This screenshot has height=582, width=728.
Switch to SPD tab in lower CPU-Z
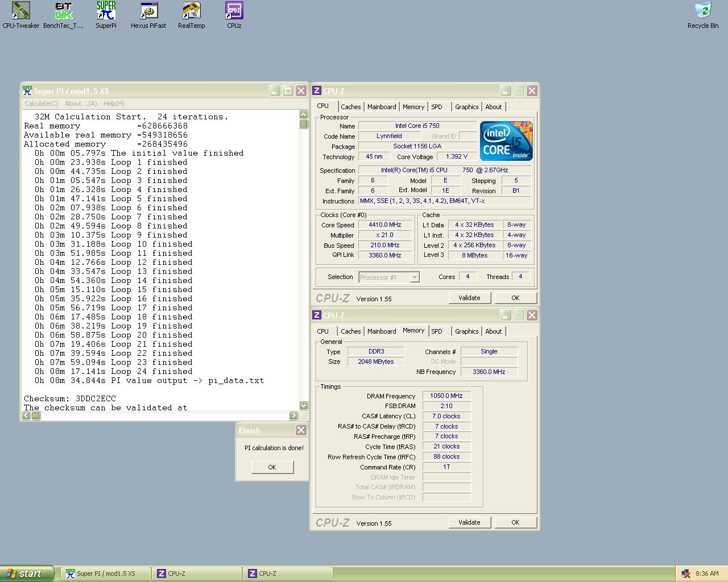click(437, 331)
